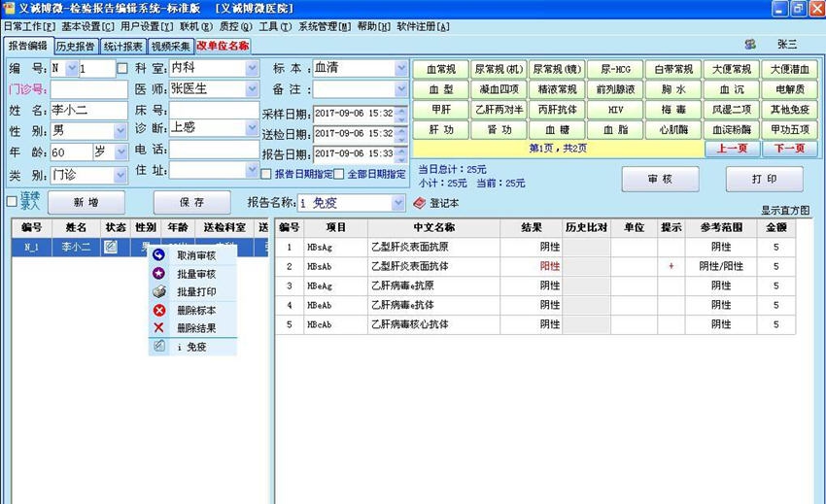Click the red 阳性 result for HBsAb
The width and height of the screenshot is (826, 504).
[549, 266]
